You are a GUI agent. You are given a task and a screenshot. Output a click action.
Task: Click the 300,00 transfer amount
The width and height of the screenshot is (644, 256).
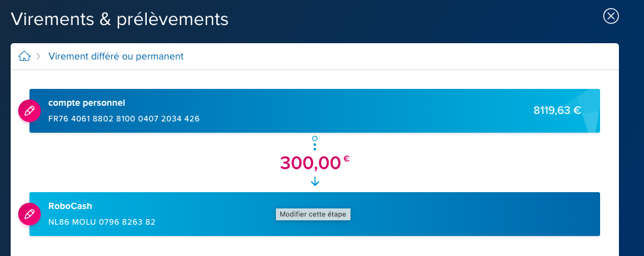310,163
